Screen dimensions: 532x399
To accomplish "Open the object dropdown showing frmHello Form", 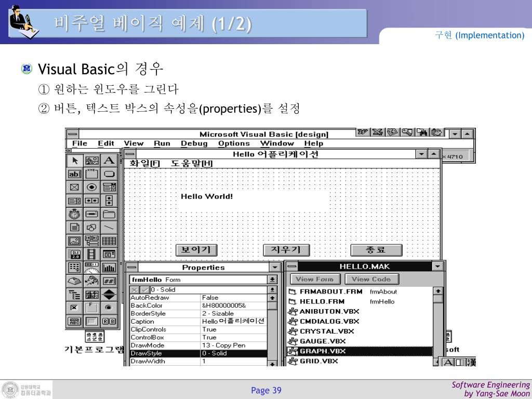I will coord(272,280).
